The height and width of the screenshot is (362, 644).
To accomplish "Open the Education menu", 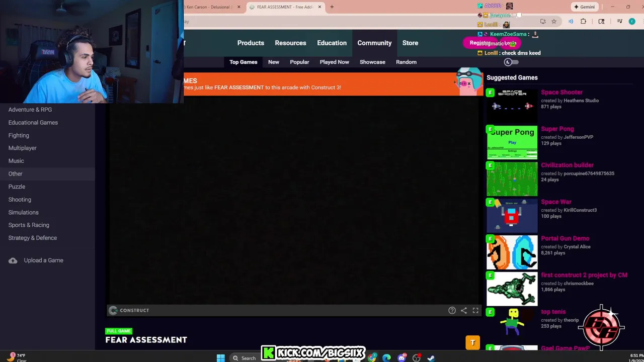I will [x=332, y=43].
